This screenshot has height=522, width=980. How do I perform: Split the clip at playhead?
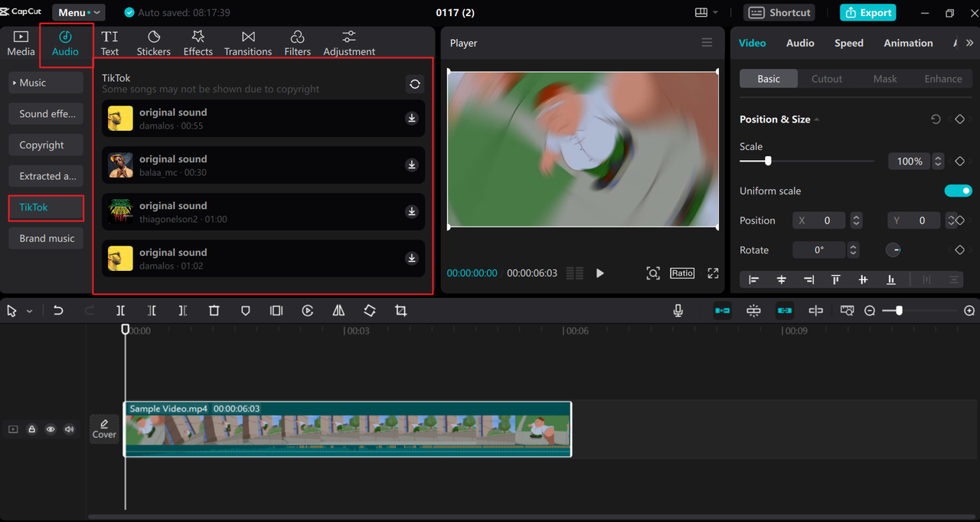click(x=121, y=311)
